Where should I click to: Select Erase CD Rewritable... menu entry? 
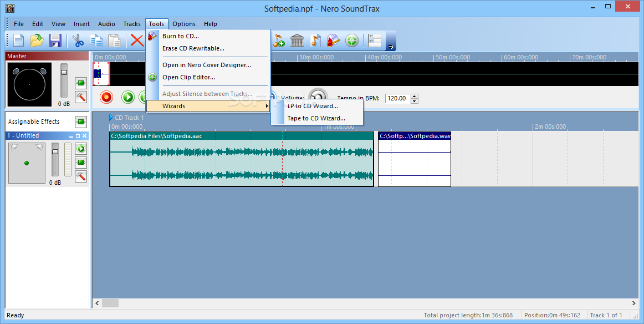point(208,48)
